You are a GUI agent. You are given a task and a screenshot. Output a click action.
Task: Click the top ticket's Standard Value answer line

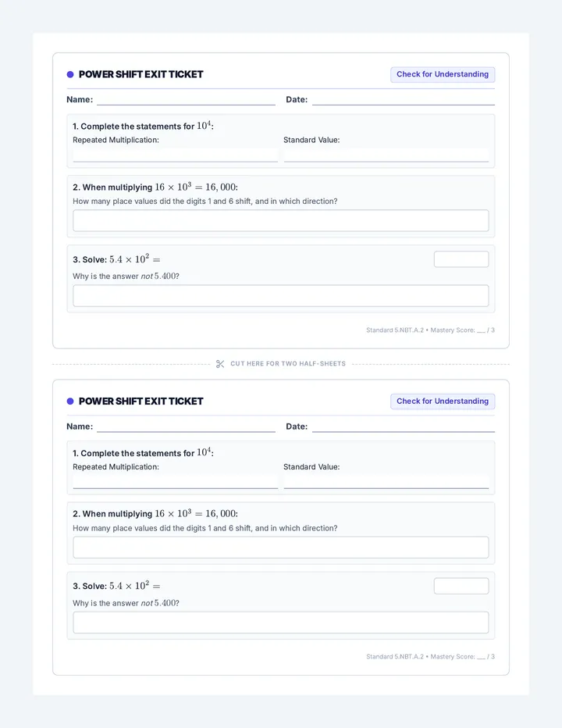(386, 155)
